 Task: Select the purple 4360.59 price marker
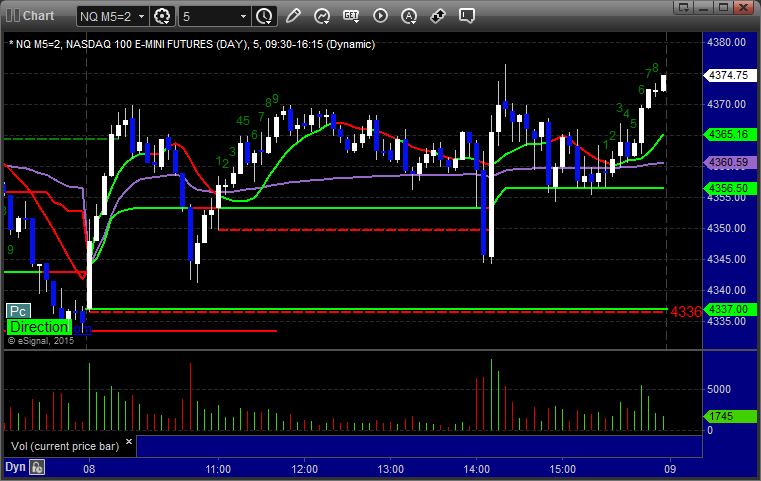[x=729, y=163]
